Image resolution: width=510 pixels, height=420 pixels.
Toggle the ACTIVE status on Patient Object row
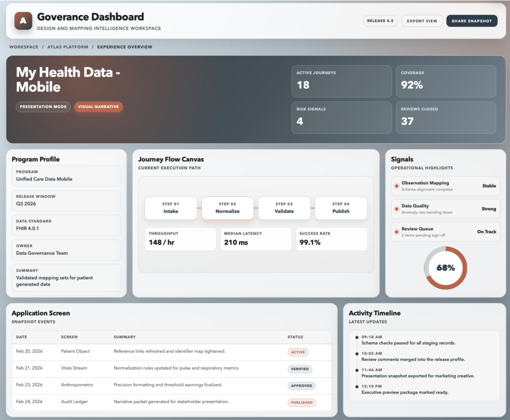click(x=298, y=352)
